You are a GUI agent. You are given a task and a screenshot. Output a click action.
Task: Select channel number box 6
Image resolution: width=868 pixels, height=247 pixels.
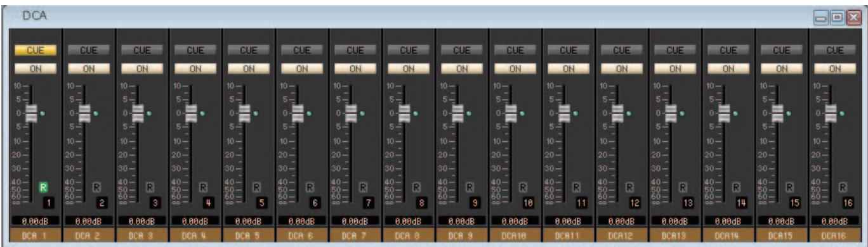(315, 203)
